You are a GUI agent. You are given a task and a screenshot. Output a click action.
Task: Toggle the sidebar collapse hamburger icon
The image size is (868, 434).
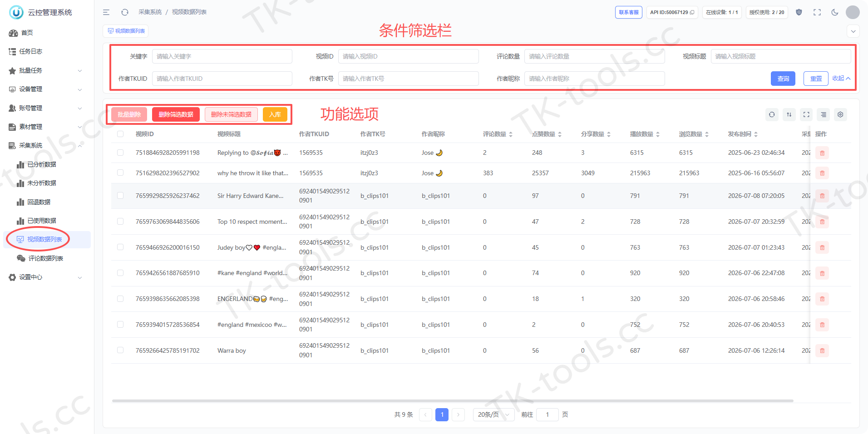tap(106, 12)
